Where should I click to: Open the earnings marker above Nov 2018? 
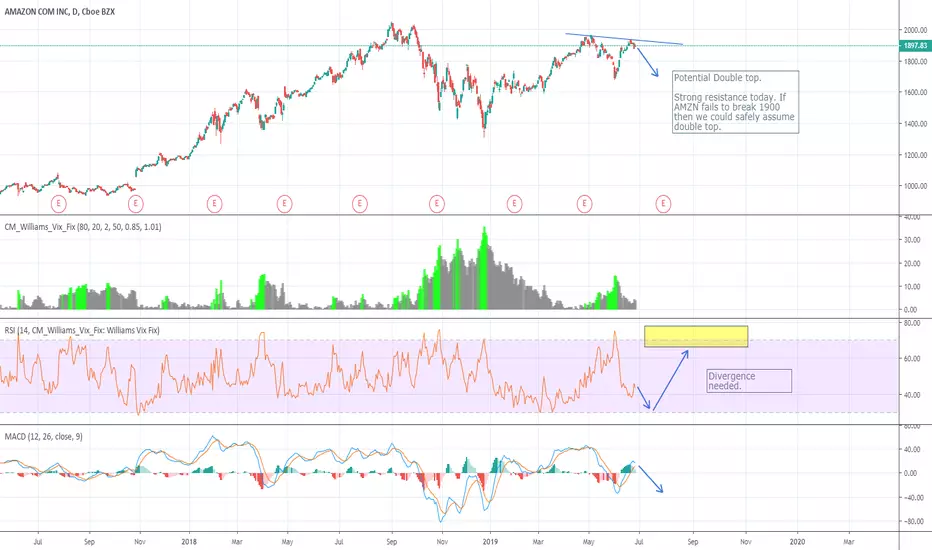[x=437, y=203]
